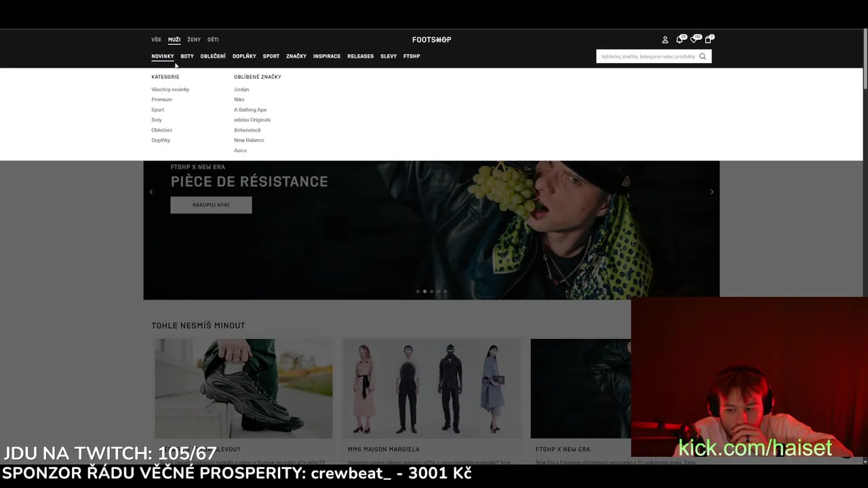The width and height of the screenshot is (868, 488).
Task: Open the RELEASES menu
Action: pyautogui.click(x=360, y=56)
